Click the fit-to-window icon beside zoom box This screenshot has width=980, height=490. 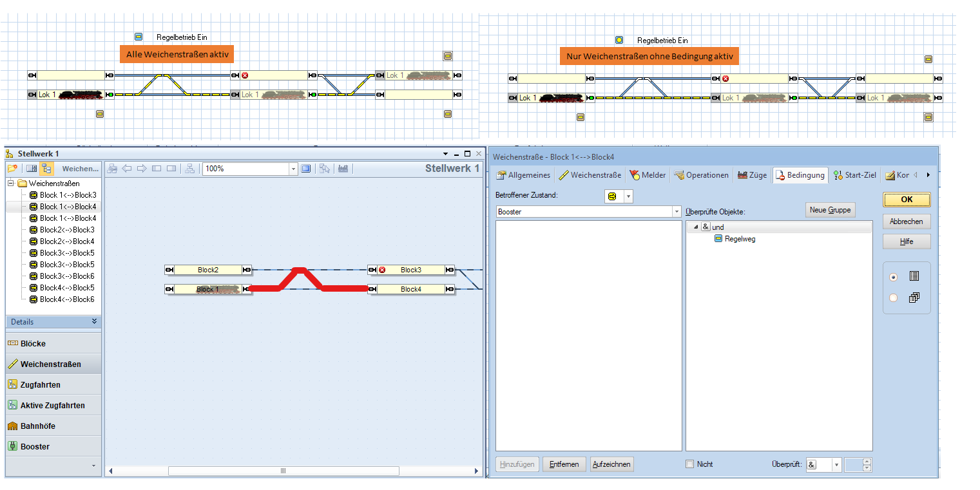[x=306, y=169]
